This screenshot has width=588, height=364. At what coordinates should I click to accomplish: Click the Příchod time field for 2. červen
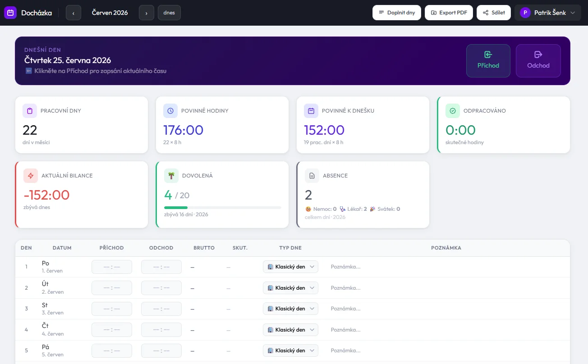coord(112,288)
